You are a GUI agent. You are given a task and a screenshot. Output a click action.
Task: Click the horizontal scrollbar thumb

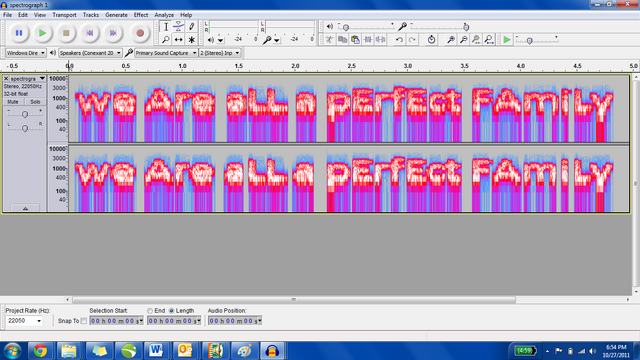coord(294,300)
